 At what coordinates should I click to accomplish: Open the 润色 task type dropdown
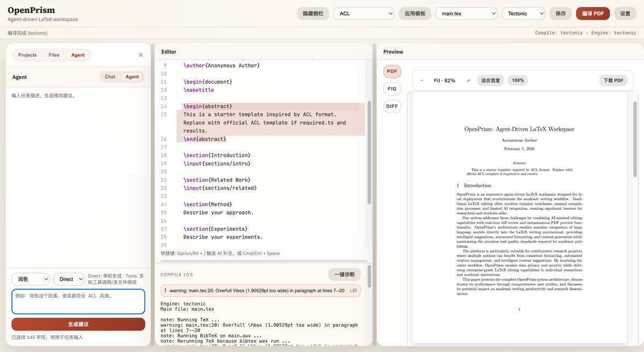[31, 279]
